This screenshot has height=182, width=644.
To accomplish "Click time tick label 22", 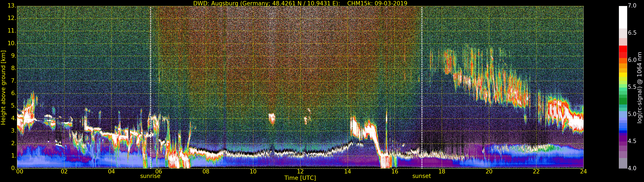I will (x=536, y=172).
